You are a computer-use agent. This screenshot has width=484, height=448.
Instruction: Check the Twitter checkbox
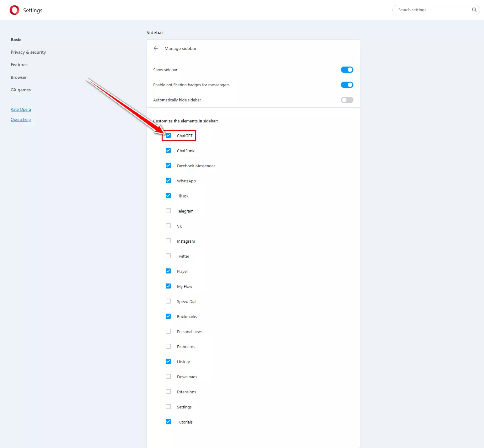click(168, 256)
